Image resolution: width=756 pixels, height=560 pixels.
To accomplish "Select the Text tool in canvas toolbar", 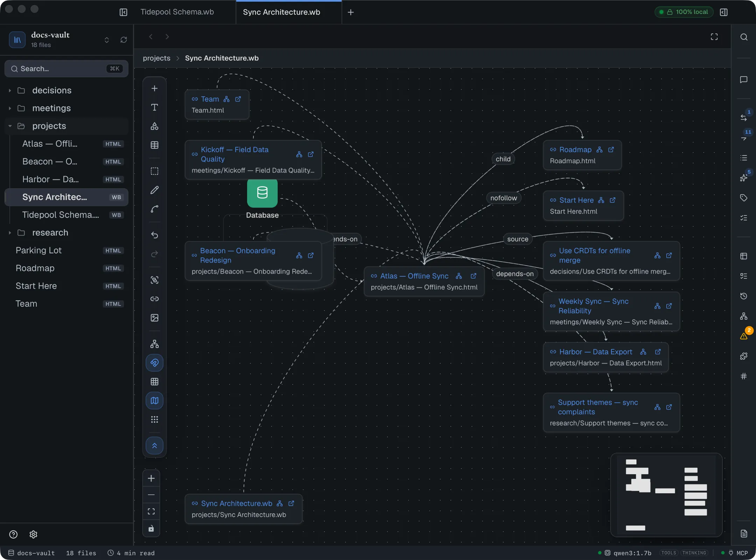I will tap(154, 107).
